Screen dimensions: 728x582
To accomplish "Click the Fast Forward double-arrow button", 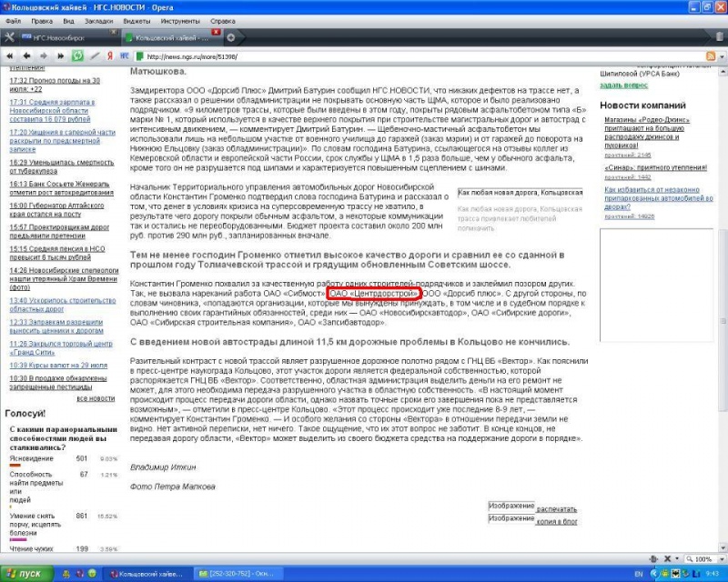I will [x=58, y=55].
